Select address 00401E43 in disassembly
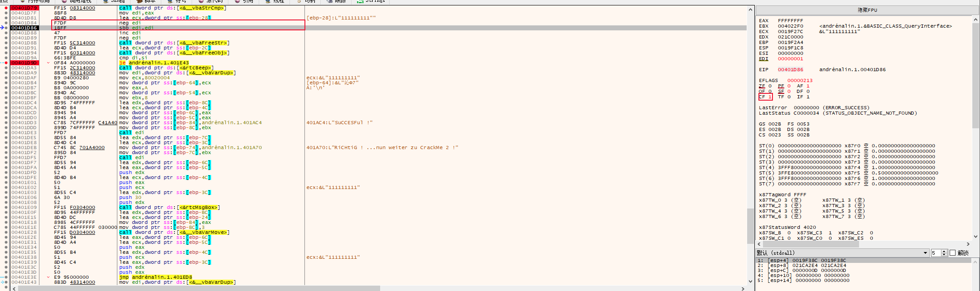 tap(24, 282)
